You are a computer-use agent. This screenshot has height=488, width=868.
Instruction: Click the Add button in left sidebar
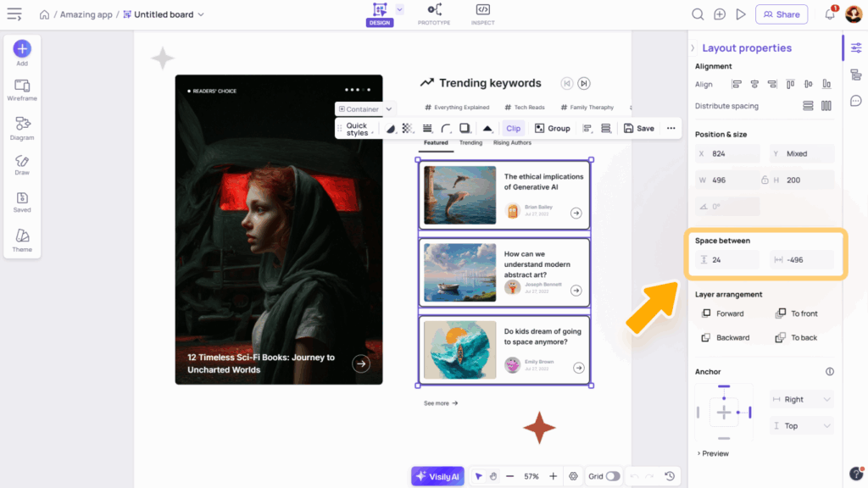[x=22, y=49]
